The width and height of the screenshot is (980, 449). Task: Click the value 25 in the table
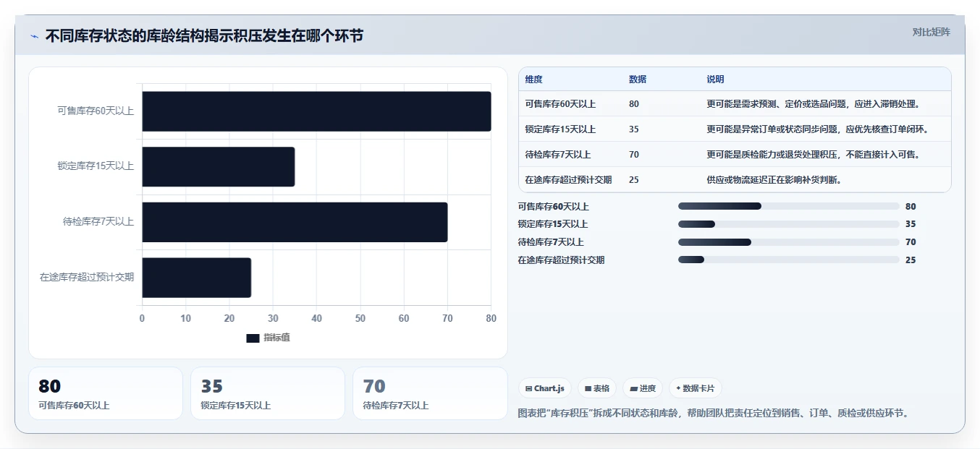[x=634, y=180]
